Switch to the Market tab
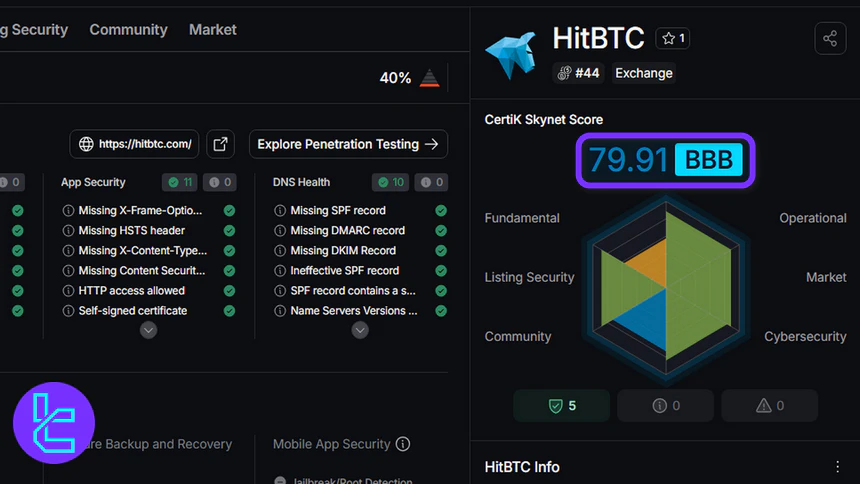This screenshot has height=484, width=860. click(x=213, y=30)
